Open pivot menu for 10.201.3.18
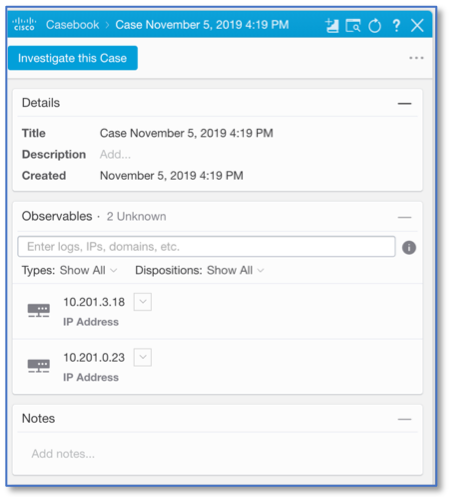The height and width of the screenshot is (497, 449). pyautogui.click(x=143, y=302)
